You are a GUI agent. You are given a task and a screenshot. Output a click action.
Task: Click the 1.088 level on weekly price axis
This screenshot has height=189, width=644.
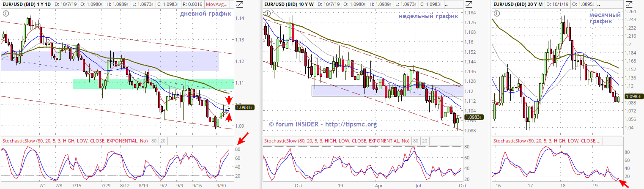[470, 130]
